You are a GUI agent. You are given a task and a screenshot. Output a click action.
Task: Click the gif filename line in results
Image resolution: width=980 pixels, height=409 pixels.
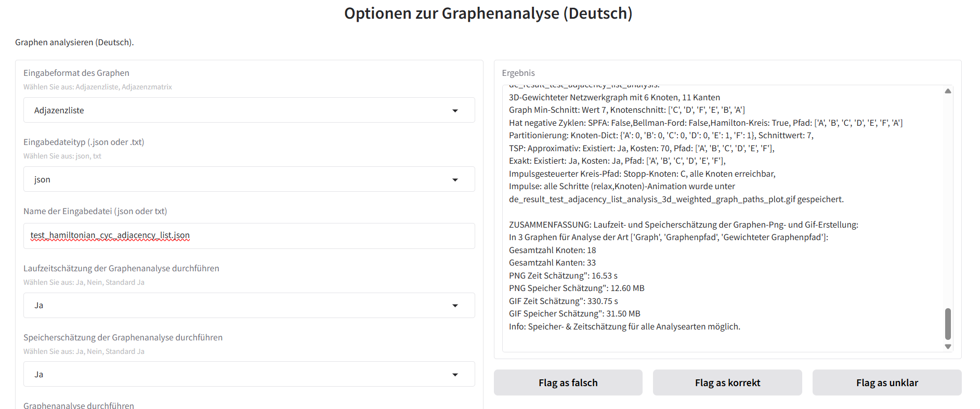676,199
